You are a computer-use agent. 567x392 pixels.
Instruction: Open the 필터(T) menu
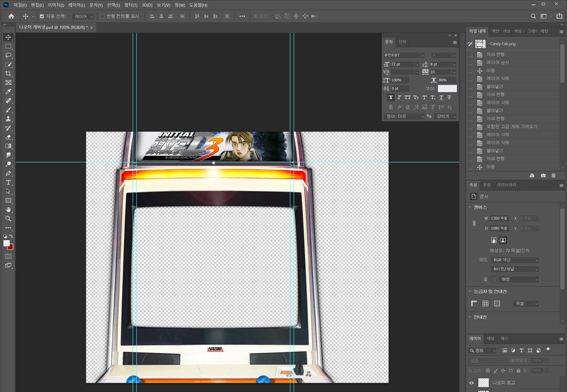(130, 5)
